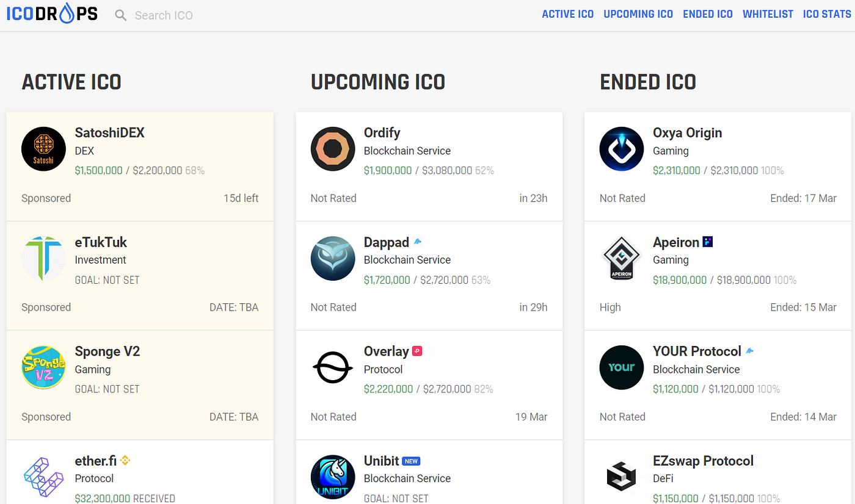Open the Dappad project title
855x504 pixels.
pos(387,242)
